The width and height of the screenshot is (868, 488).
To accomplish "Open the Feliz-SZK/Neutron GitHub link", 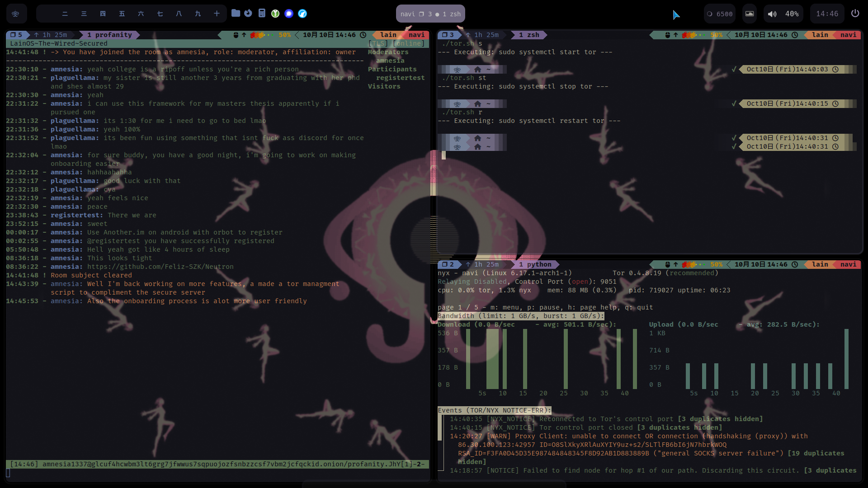I will (x=160, y=267).
